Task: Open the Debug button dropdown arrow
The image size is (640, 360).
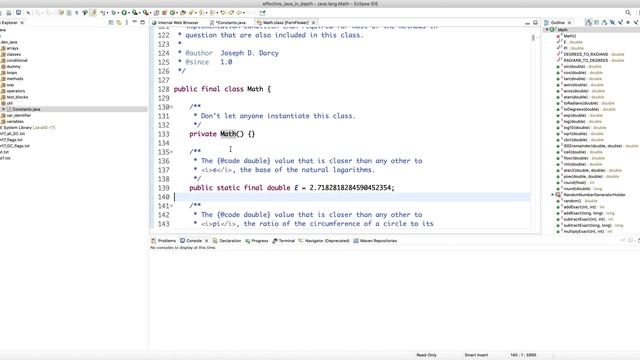Action: pos(118,13)
